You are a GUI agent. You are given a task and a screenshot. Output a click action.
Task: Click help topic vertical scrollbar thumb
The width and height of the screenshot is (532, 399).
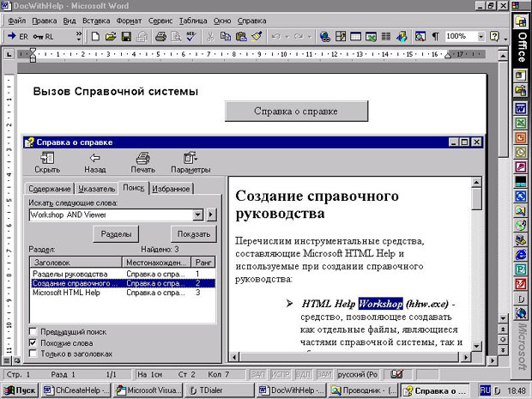click(476, 198)
